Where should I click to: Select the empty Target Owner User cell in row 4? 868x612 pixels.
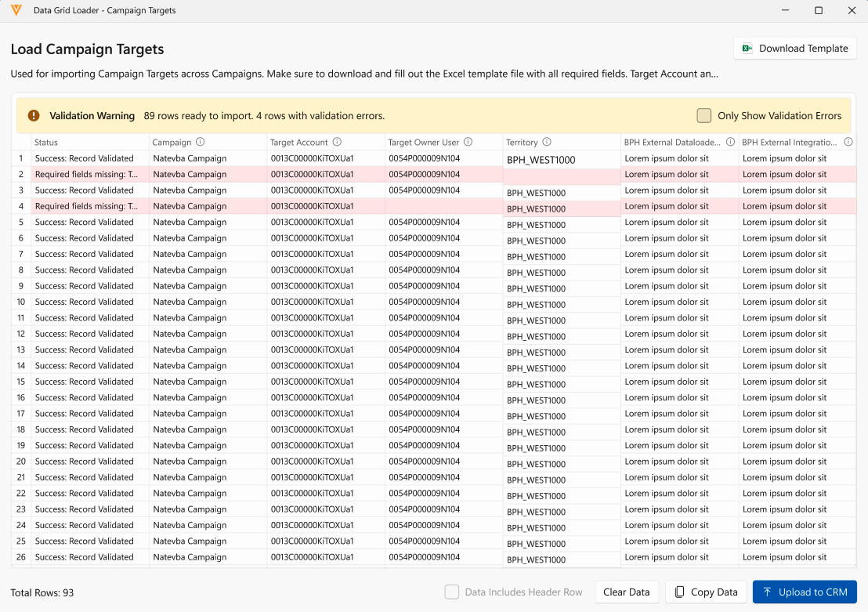pos(443,206)
